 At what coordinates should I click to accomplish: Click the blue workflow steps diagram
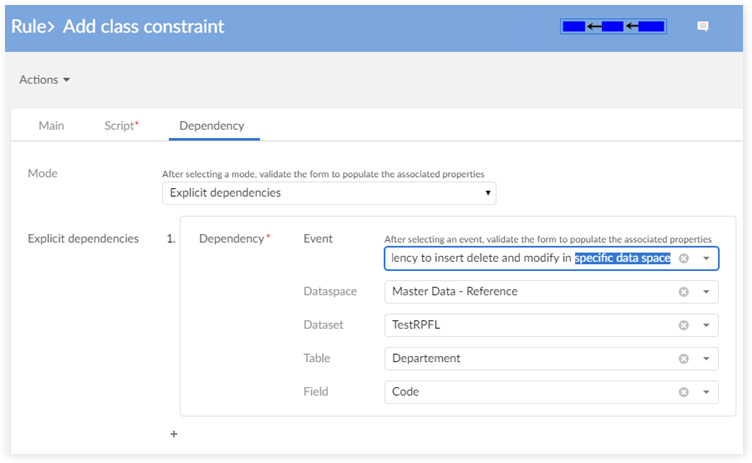point(614,27)
